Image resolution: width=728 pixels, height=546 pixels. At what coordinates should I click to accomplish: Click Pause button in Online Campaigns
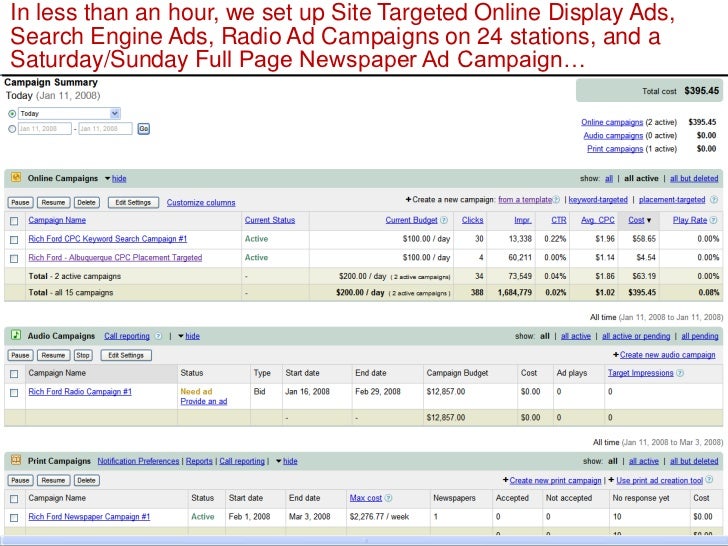(x=20, y=202)
